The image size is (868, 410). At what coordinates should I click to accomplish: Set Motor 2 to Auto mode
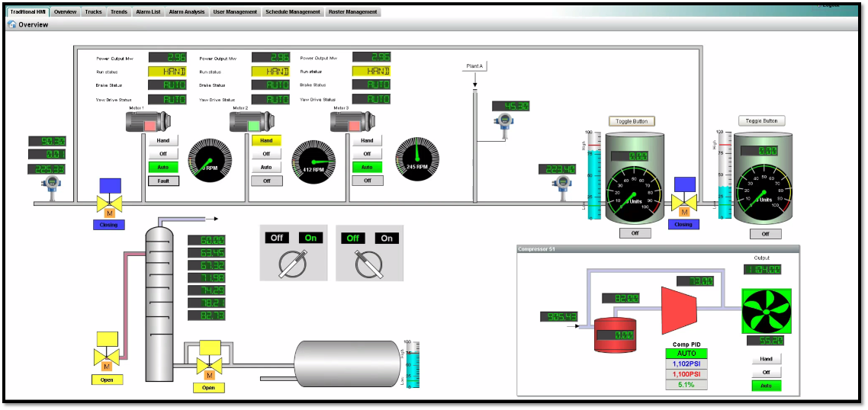click(x=266, y=167)
